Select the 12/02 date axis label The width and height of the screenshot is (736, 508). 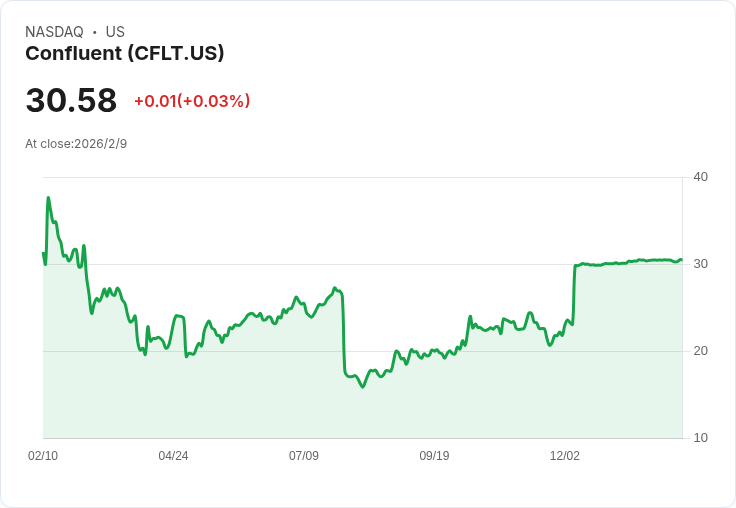click(565, 456)
